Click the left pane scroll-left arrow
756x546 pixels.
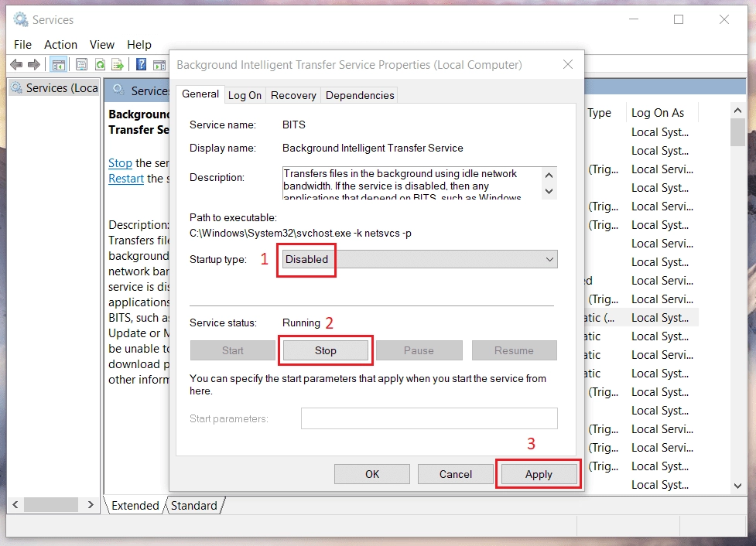(15, 504)
